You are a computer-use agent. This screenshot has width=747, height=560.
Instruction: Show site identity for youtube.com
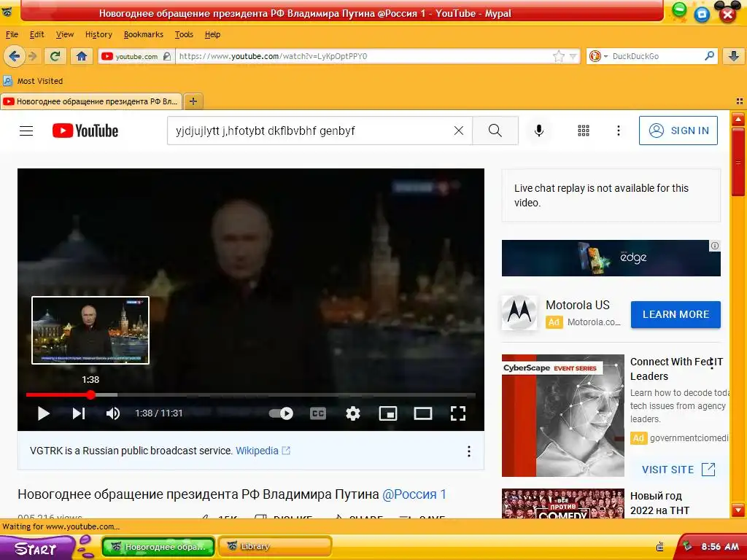(136, 56)
